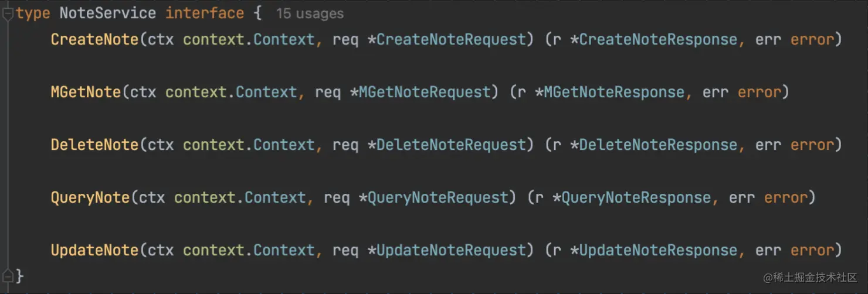868x294 pixels.
Task: Click the MGetNoteRequest parameter type
Action: point(425,92)
